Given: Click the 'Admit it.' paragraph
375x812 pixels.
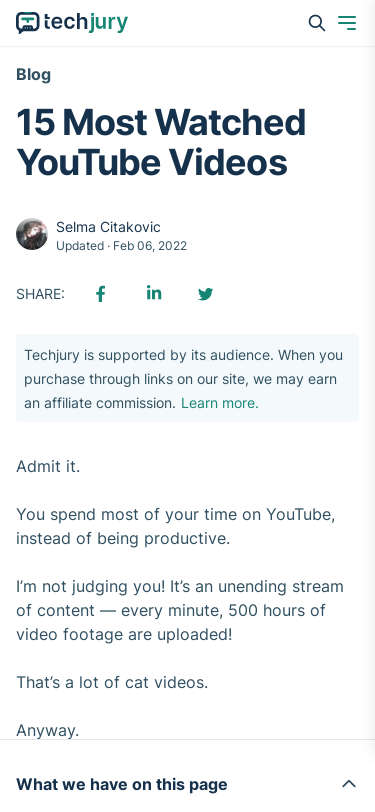Looking at the screenshot, I should (x=48, y=467).
